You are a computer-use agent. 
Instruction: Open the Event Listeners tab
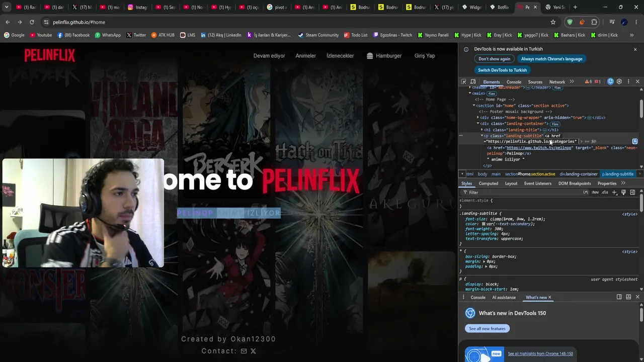[x=538, y=184]
